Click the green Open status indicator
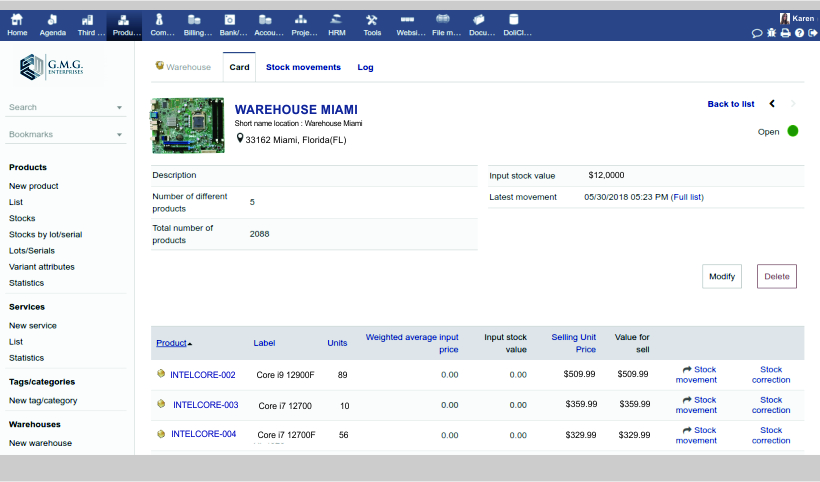 [x=793, y=131]
